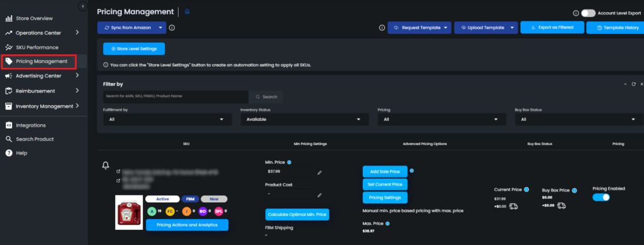Click Calculate Optimal Min. Price
The image size is (644, 245).
pos(297,215)
